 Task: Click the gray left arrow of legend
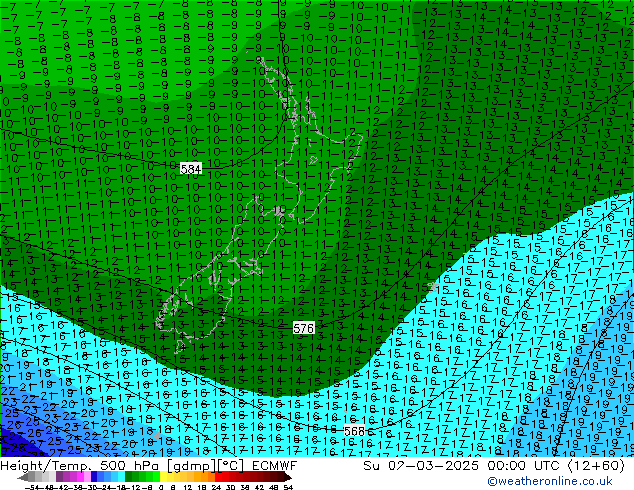coord(23,477)
